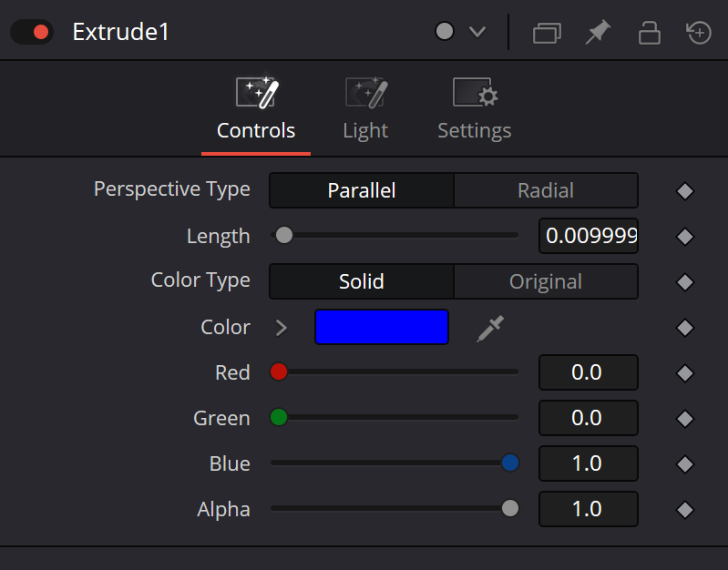728x570 pixels.
Task: Add keyframe for Length
Action: click(x=685, y=237)
